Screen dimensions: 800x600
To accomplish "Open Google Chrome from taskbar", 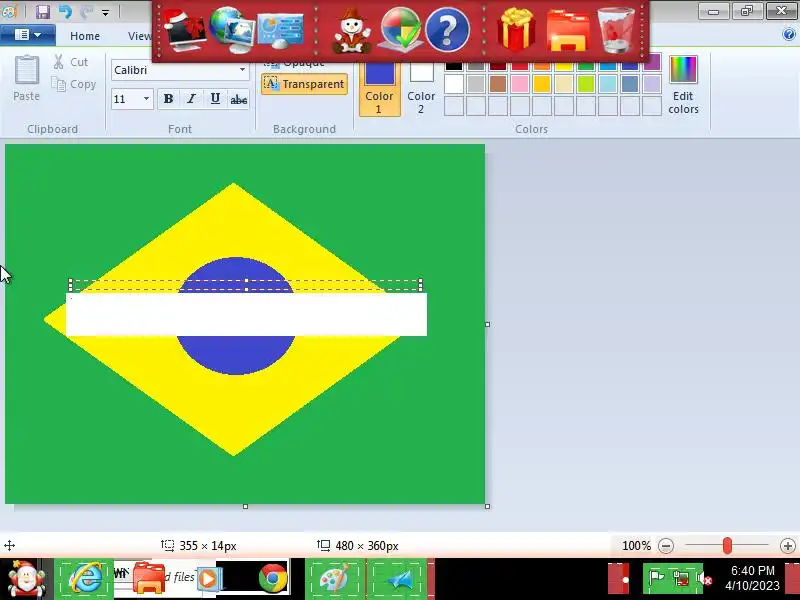I will (x=272, y=579).
